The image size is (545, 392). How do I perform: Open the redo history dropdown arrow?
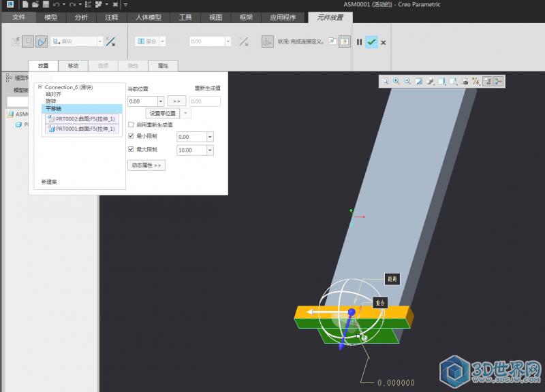(80, 5)
